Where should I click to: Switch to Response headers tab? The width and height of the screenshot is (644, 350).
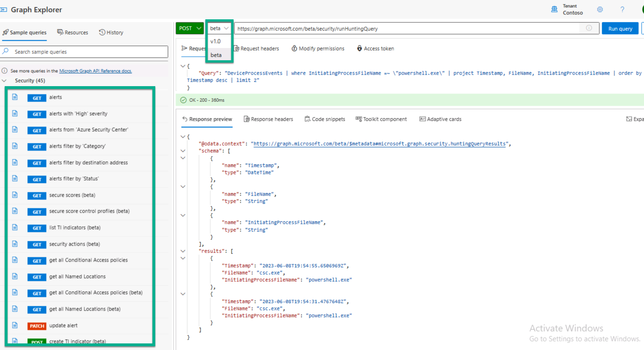[268, 119]
